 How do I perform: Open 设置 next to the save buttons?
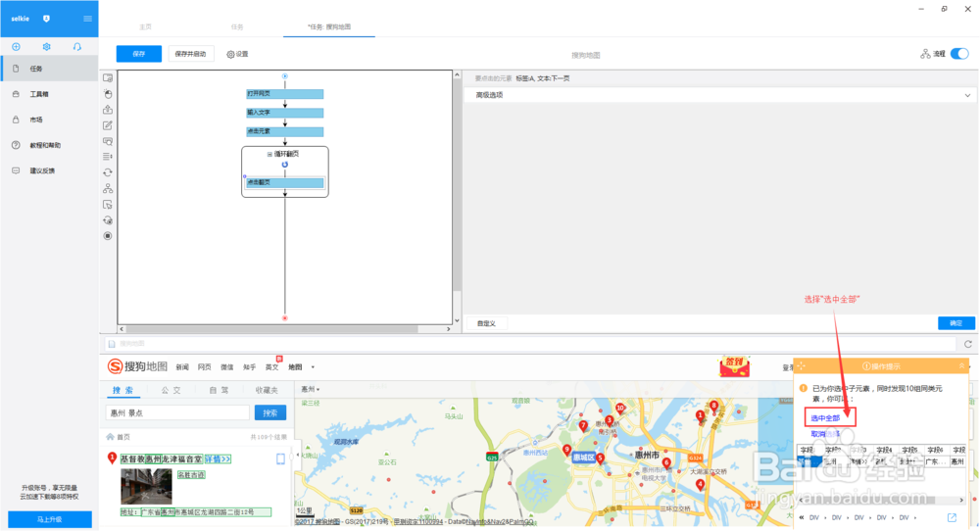coord(237,54)
